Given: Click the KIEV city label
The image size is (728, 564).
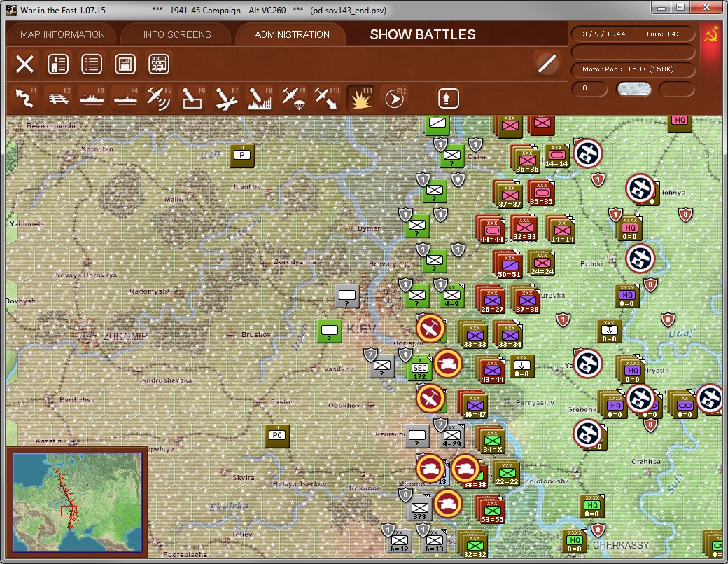Looking at the screenshot, I should (x=361, y=329).
